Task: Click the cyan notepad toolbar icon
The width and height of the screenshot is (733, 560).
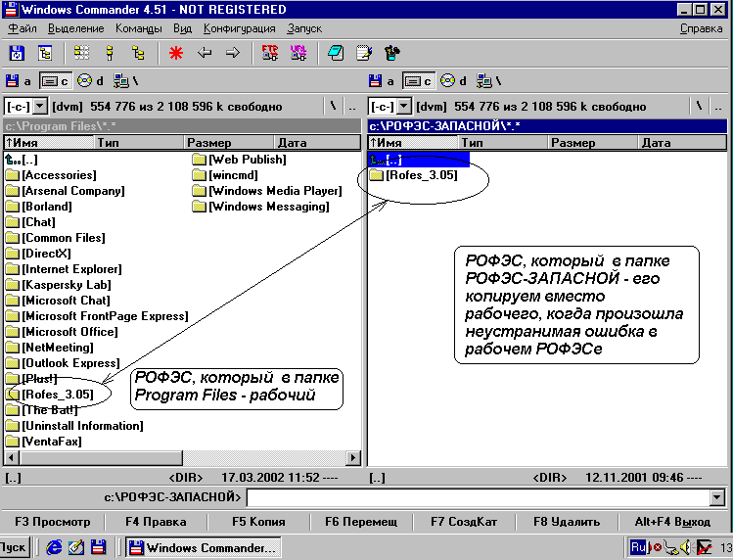Action: tap(336, 53)
